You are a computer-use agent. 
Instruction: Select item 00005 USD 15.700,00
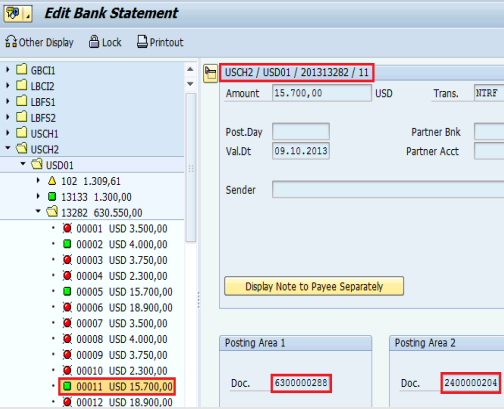click(x=125, y=292)
